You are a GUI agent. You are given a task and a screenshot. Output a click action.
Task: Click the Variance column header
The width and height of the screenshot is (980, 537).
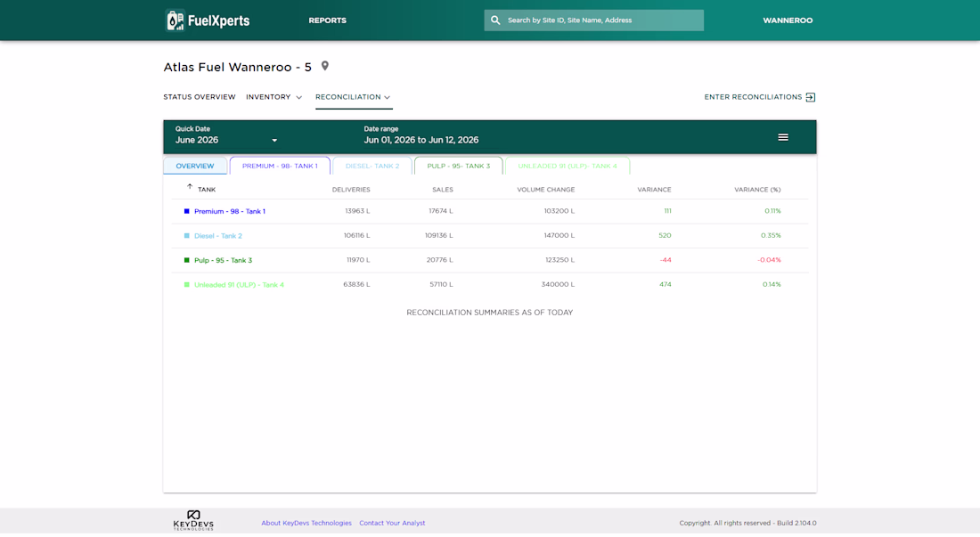pos(654,189)
